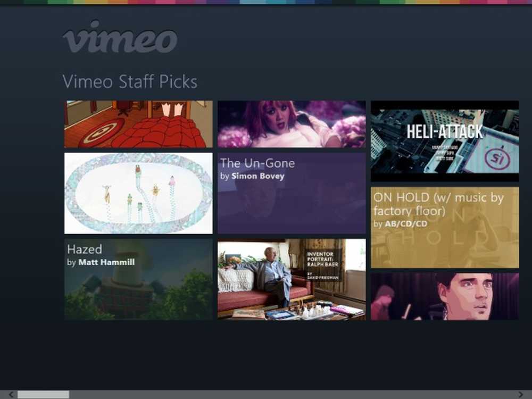Select author Matt Hammill
The width and height of the screenshot is (532, 399).
click(x=106, y=262)
